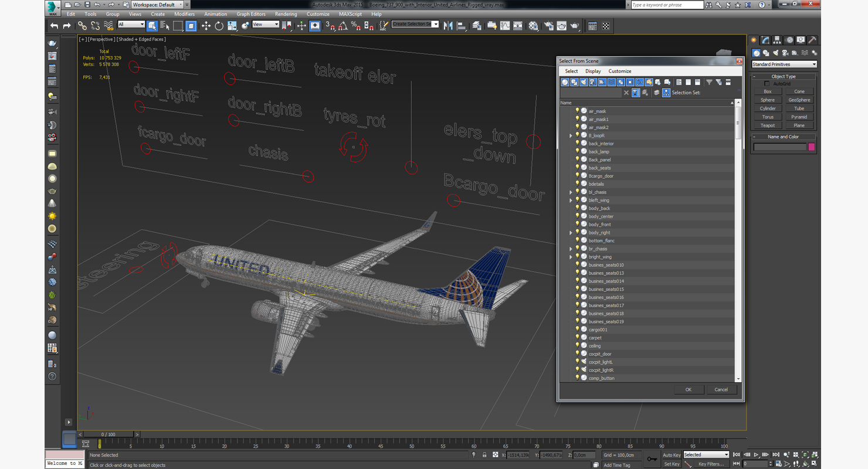This screenshot has width=868, height=469.
Task: Expand the body_right tree item
Action: [571, 233]
